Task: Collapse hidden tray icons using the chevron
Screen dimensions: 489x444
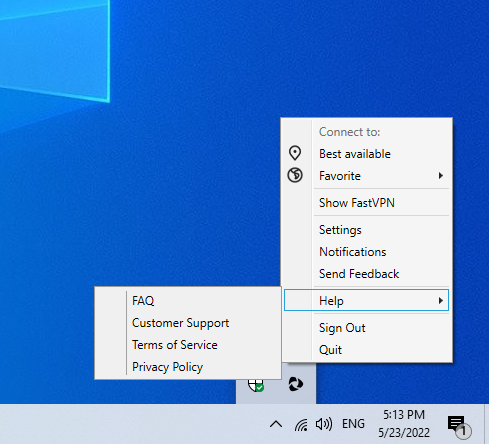Action: [x=276, y=424]
